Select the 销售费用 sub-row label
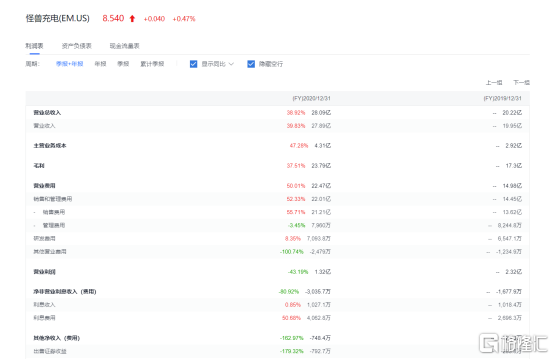This screenshot has height=360, width=554. coord(54,212)
